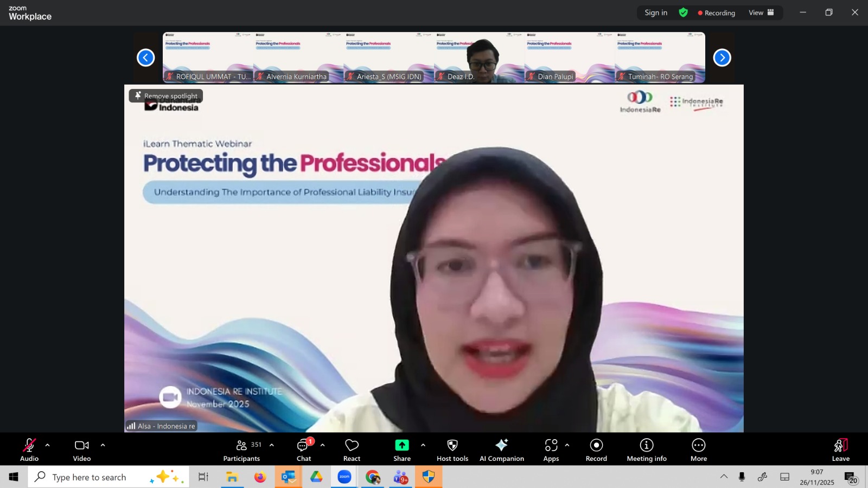Open the View layout menu

coord(761,12)
